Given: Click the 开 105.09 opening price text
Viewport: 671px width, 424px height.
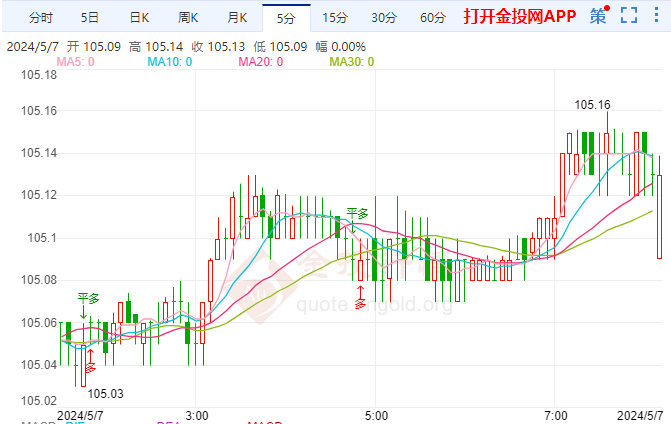Looking at the screenshot, I should tap(94, 47).
